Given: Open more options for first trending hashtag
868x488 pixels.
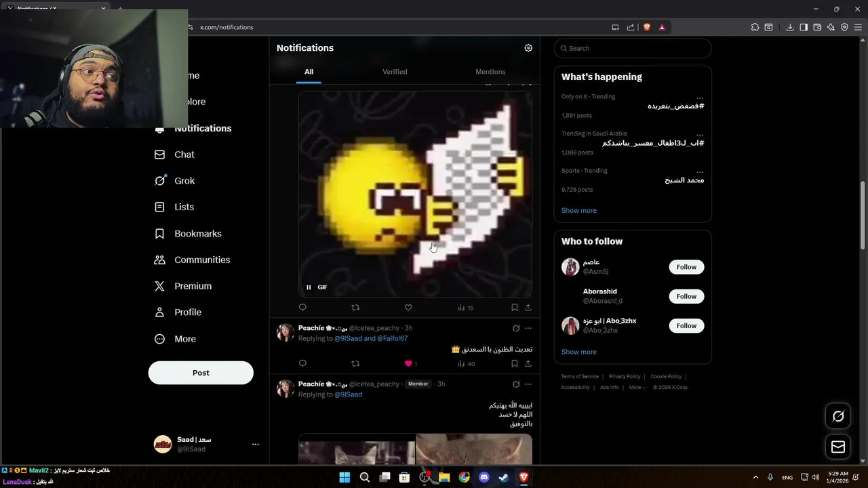Looking at the screenshot, I should point(700,98).
